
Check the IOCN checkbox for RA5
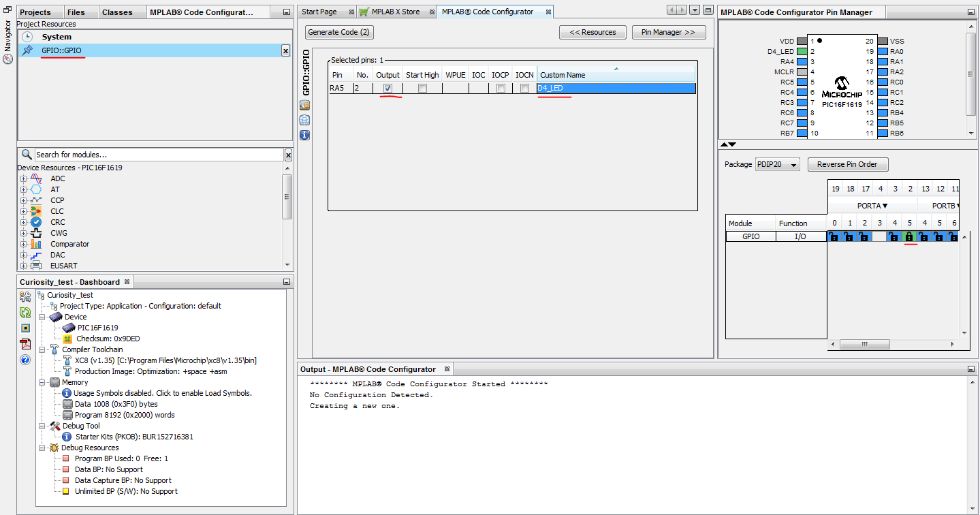524,89
